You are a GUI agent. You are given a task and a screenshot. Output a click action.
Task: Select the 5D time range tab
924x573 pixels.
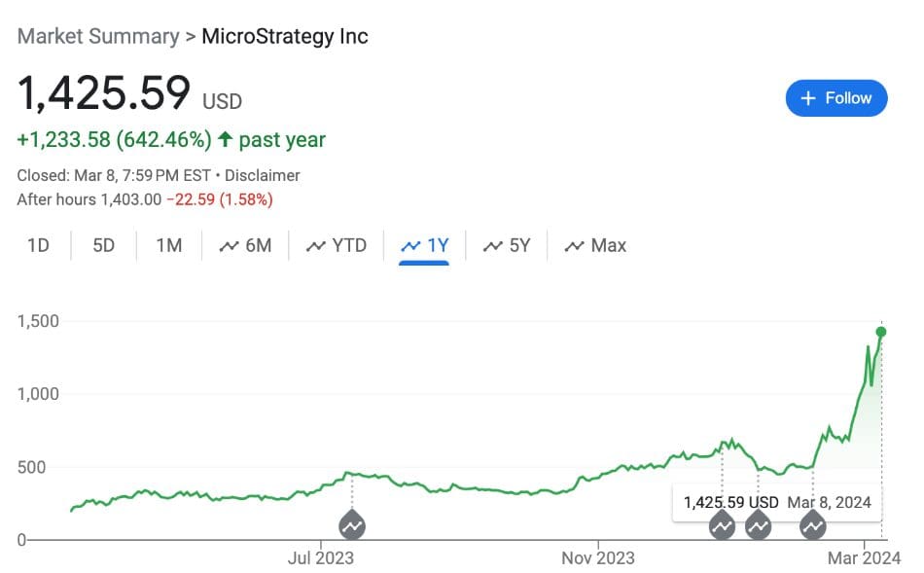(103, 245)
